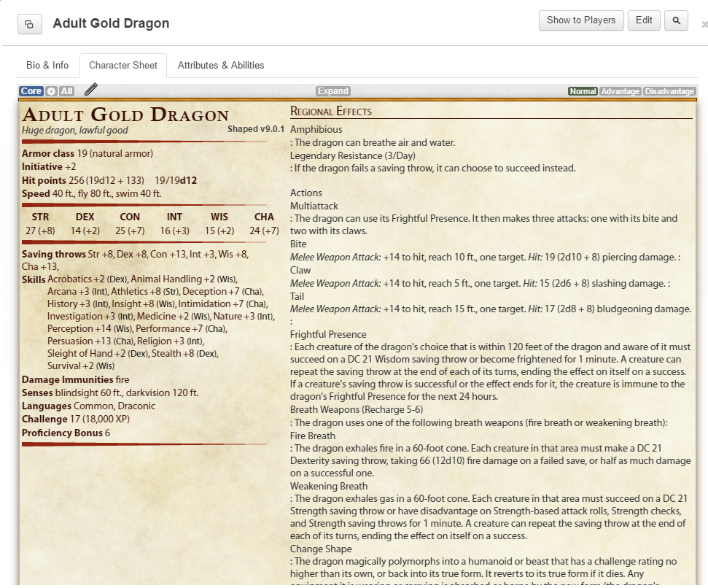Click Challenge 17 (18,000 XP) line
The width and height of the screenshot is (708, 588).
[76, 419]
